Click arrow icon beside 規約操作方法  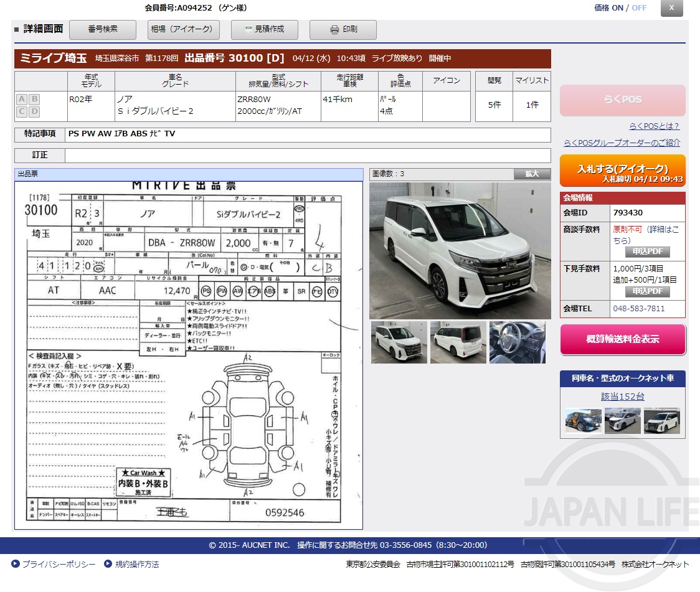[x=107, y=564]
